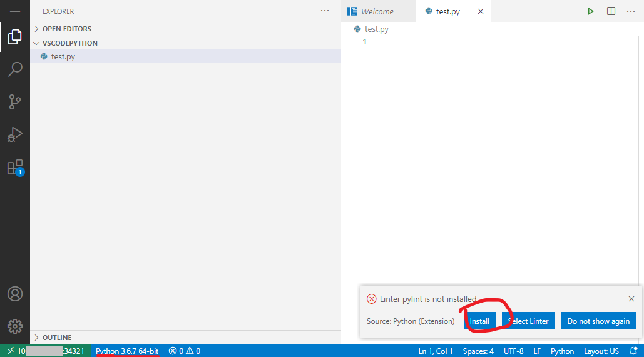Screen dimensions: 644x357
Task: Open the Search view icon
Action: pyautogui.click(x=15, y=69)
